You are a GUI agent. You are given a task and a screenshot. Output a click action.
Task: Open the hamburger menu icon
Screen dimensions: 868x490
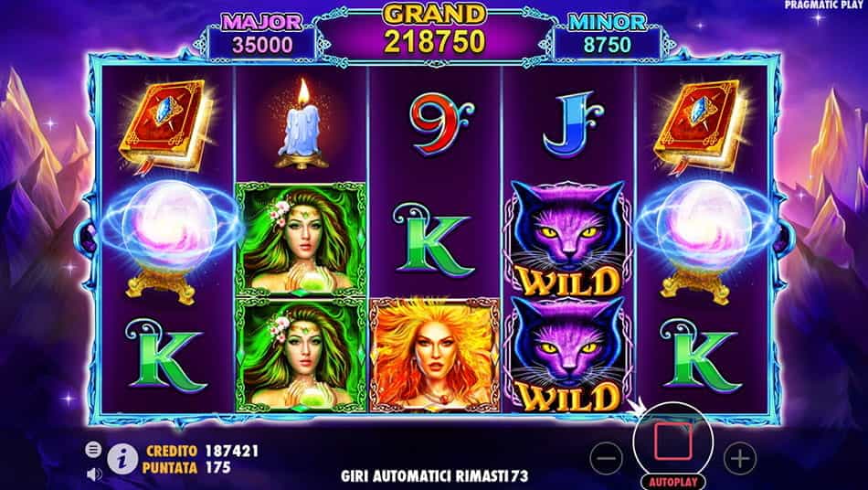(93, 449)
